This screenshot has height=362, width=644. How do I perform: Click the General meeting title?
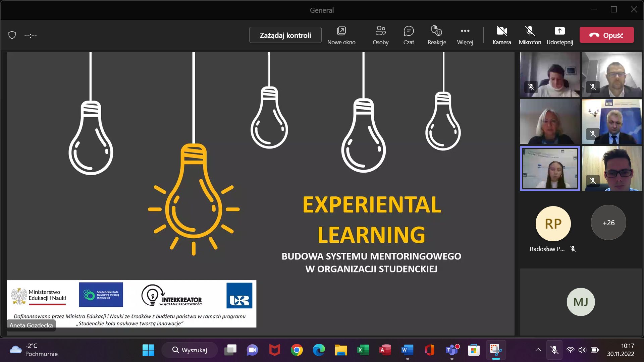[322, 10]
